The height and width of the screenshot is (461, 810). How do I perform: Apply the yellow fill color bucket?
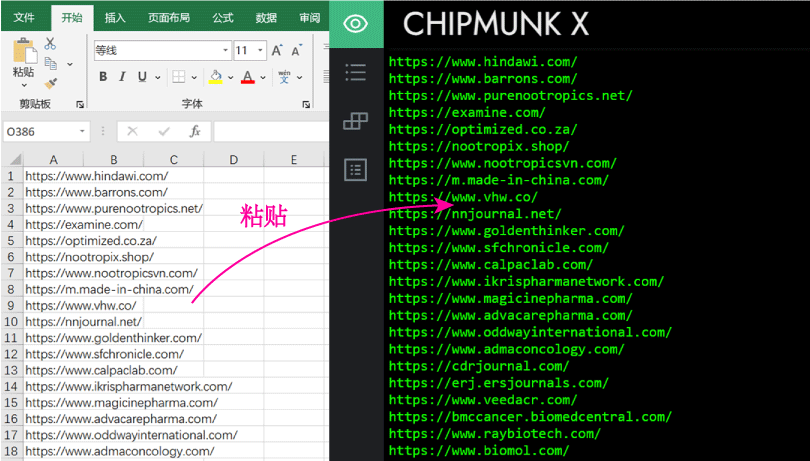[215, 77]
